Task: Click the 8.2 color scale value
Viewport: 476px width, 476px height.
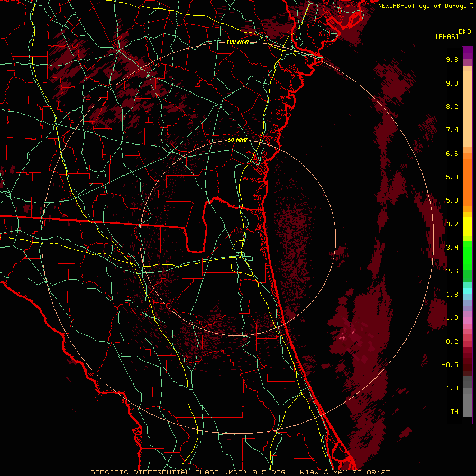Action: [452, 106]
